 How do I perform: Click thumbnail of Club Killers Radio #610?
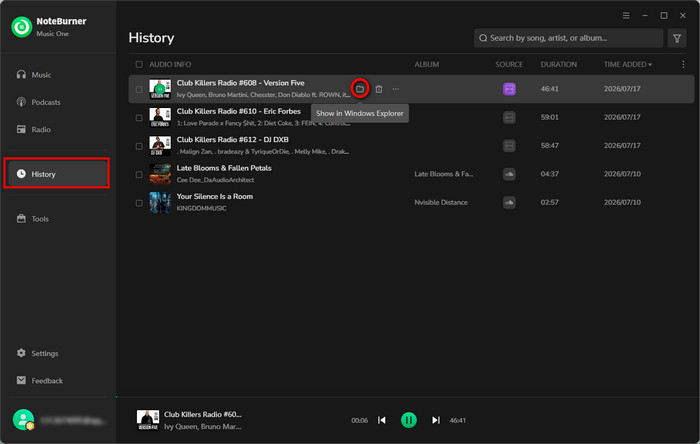[160, 117]
